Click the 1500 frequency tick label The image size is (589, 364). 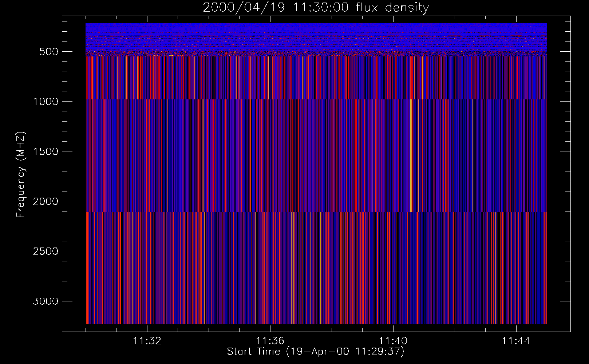pos(46,151)
